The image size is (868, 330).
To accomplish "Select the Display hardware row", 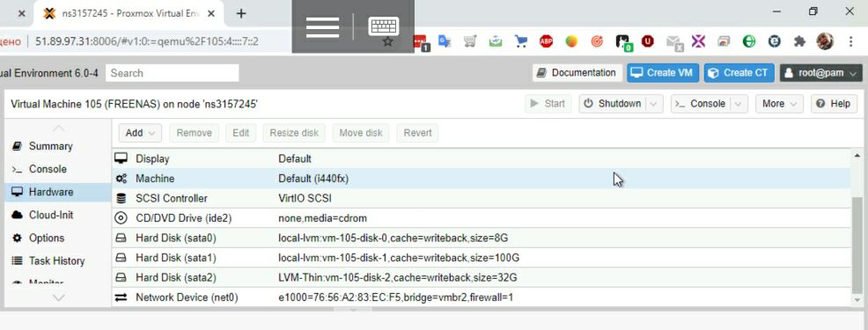I will pyautogui.click(x=481, y=158).
